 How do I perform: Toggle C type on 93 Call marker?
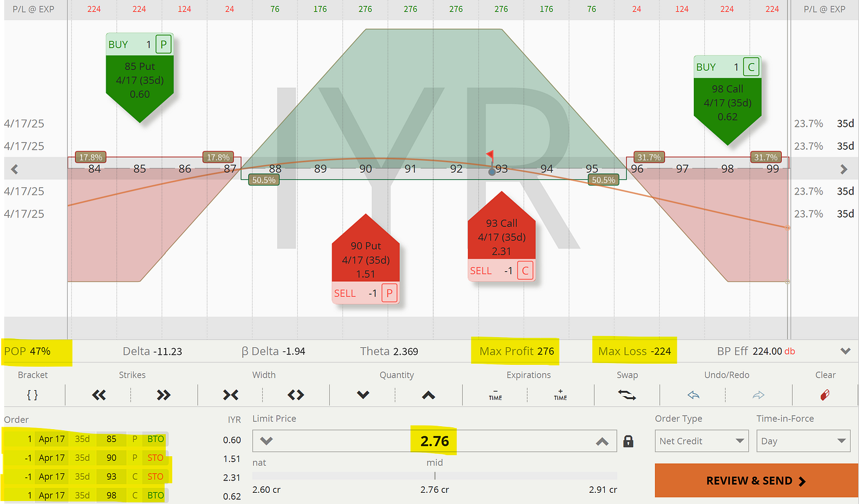point(525,271)
